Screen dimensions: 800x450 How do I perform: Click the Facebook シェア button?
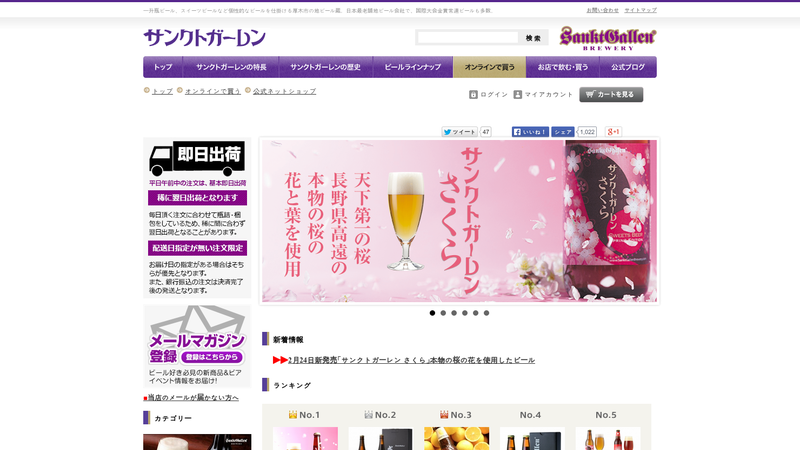pyautogui.click(x=563, y=132)
